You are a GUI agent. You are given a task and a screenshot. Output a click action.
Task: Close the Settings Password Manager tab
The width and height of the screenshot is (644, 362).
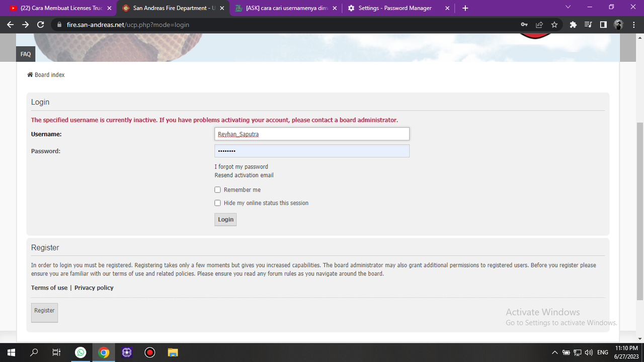point(447,8)
